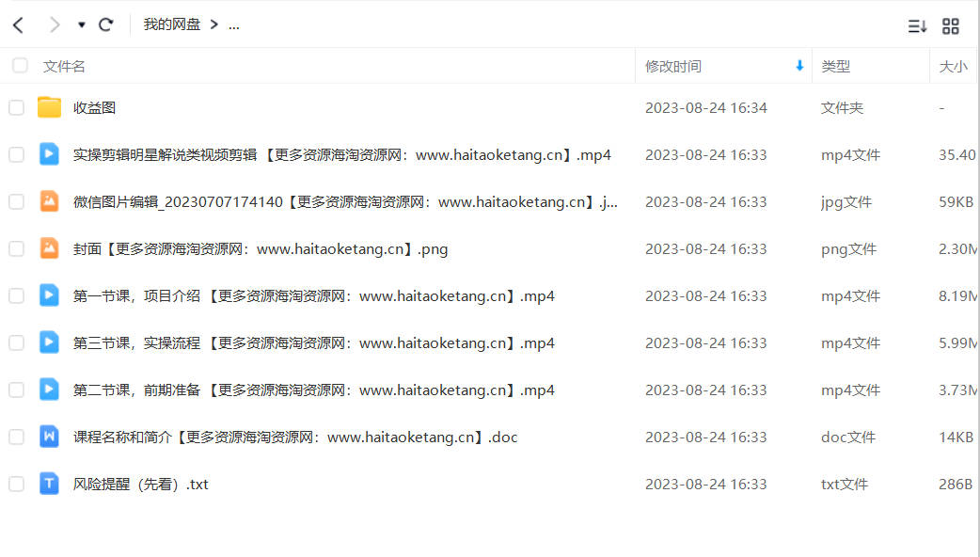Switch to grid view layout
The image size is (980, 557).
point(951,25)
